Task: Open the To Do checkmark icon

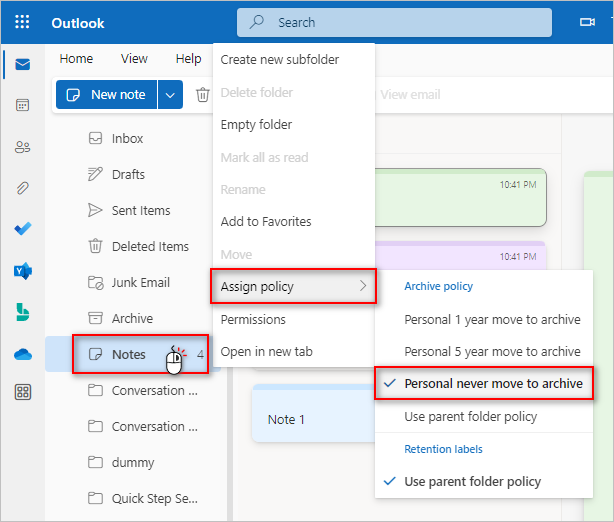Action: pos(23,228)
